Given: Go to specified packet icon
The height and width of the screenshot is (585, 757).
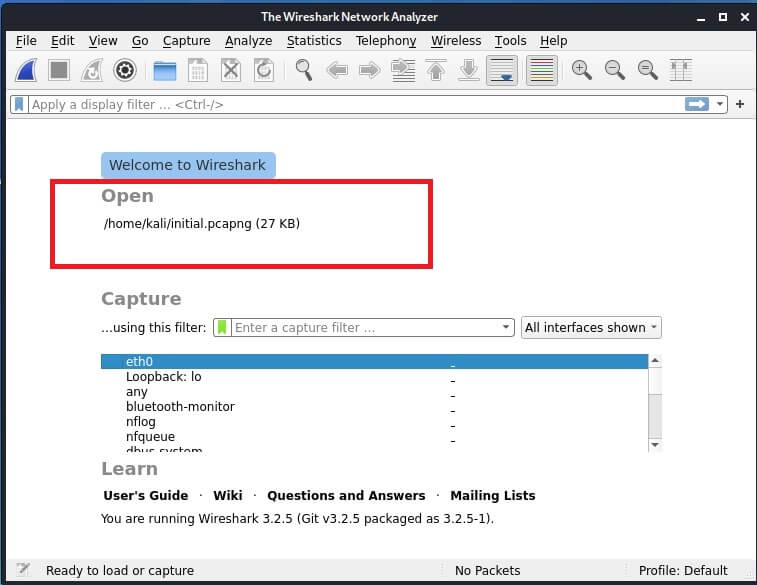Looking at the screenshot, I should pyautogui.click(x=403, y=70).
